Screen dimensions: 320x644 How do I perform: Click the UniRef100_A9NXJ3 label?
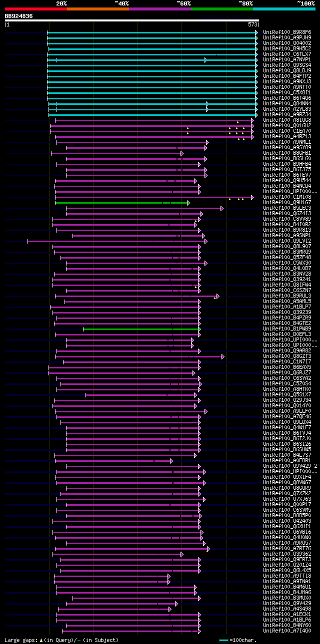pos(287,82)
